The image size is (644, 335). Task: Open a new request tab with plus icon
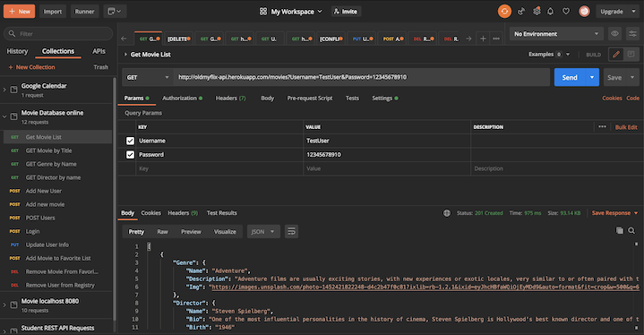[x=483, y=39]
